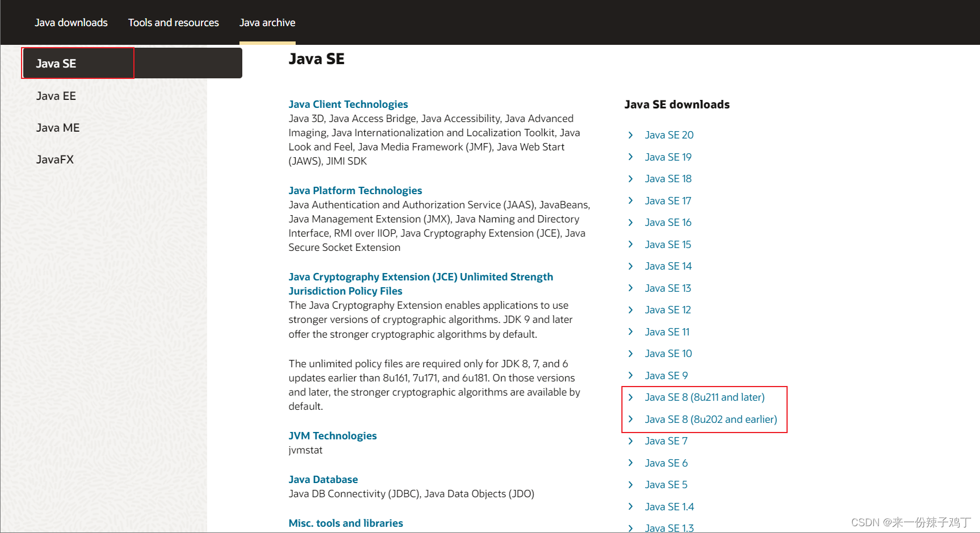Viewport: 980px width, 533px height.
Task: Click the arrow icon before Java SE 7
Action: point(630,441)
